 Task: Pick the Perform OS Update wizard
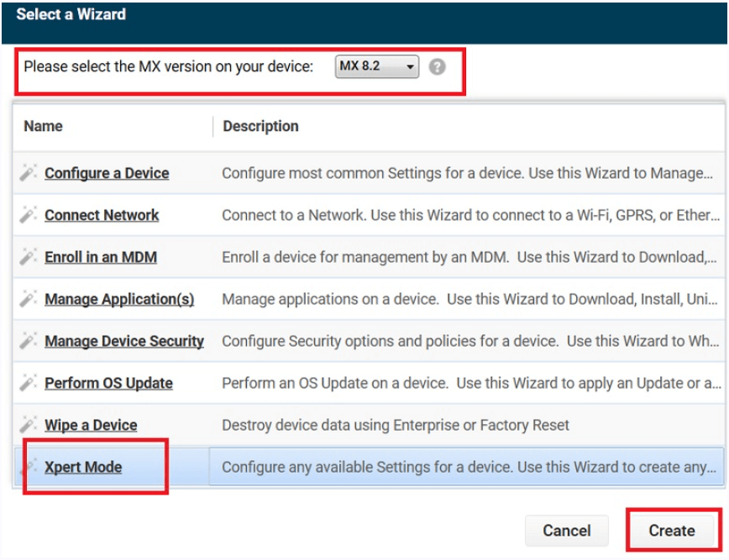tap(108, 383)
